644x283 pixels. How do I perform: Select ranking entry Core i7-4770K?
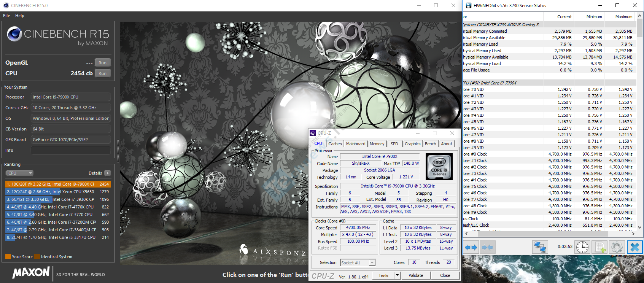(x=58, y=207)
